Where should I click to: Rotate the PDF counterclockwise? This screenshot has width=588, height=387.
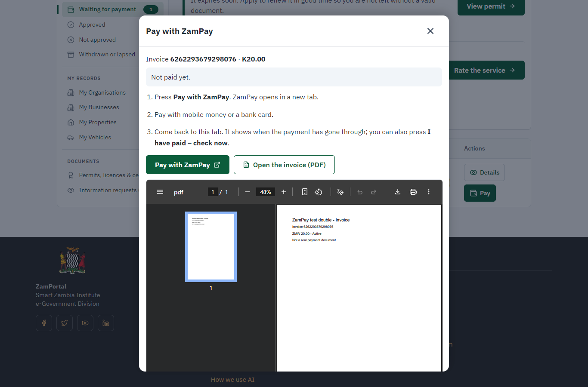(319, 192)
